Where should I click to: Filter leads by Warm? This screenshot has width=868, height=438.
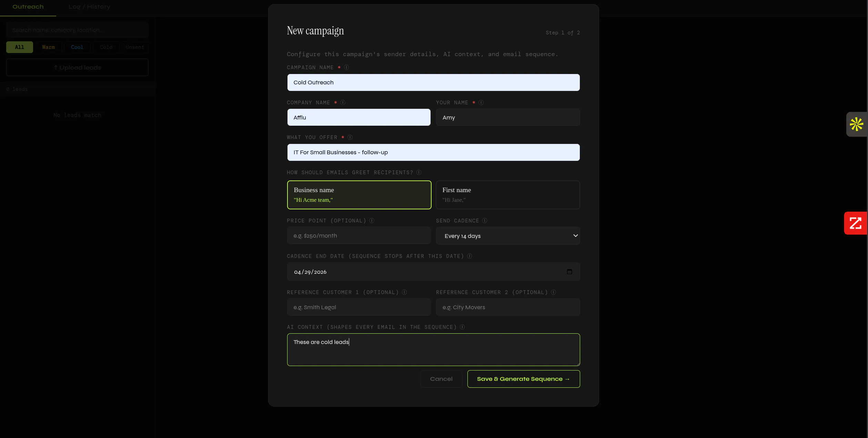(x=48, y=47)
